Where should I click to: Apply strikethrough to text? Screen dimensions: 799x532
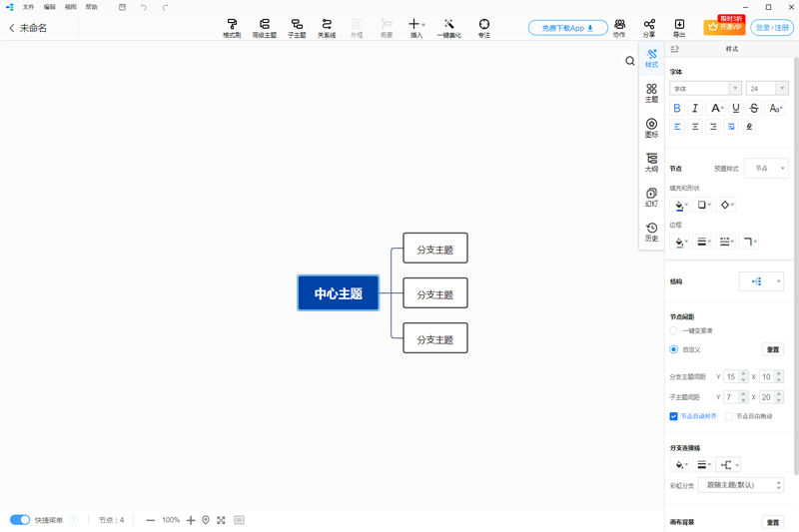click(754, 108)
